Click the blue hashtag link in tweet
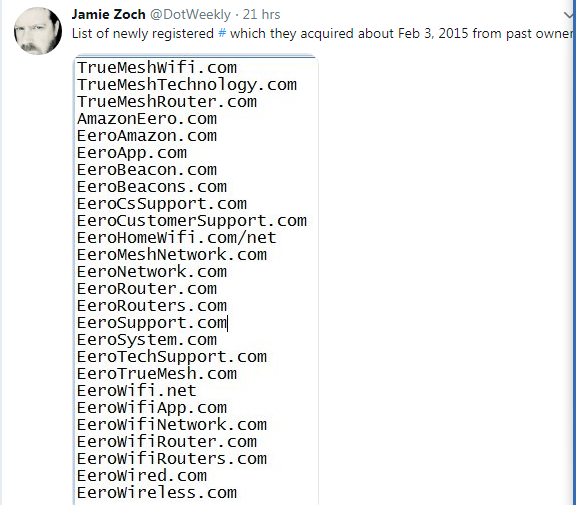 (x=222, y=33)
